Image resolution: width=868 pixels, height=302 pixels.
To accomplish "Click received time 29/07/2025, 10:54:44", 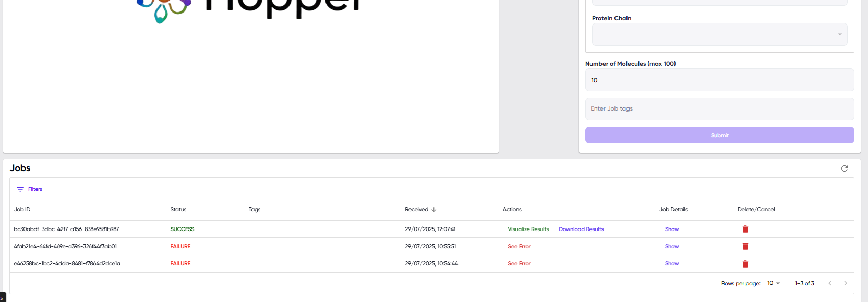I will tap(431, 263).
